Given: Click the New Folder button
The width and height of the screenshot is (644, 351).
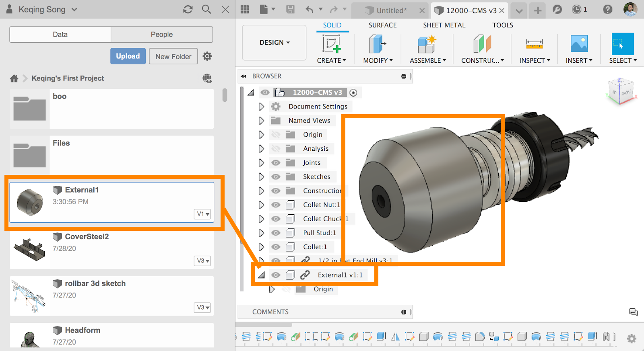Looking at the screenshot, I should (173, 56).
